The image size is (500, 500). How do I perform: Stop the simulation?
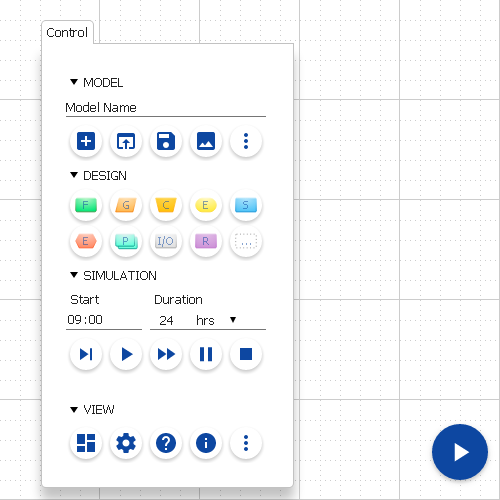[x=246, y=354]
